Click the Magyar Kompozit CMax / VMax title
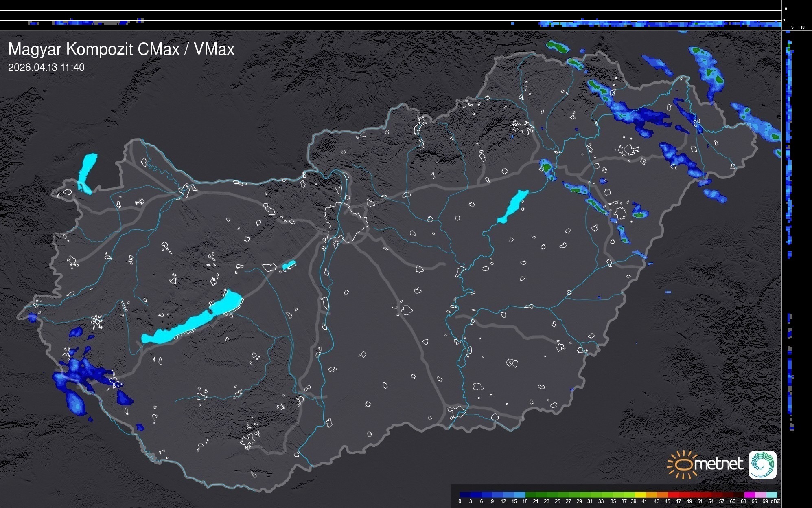The width and height of the screenshot is (812, 508). tap(121, 49)
